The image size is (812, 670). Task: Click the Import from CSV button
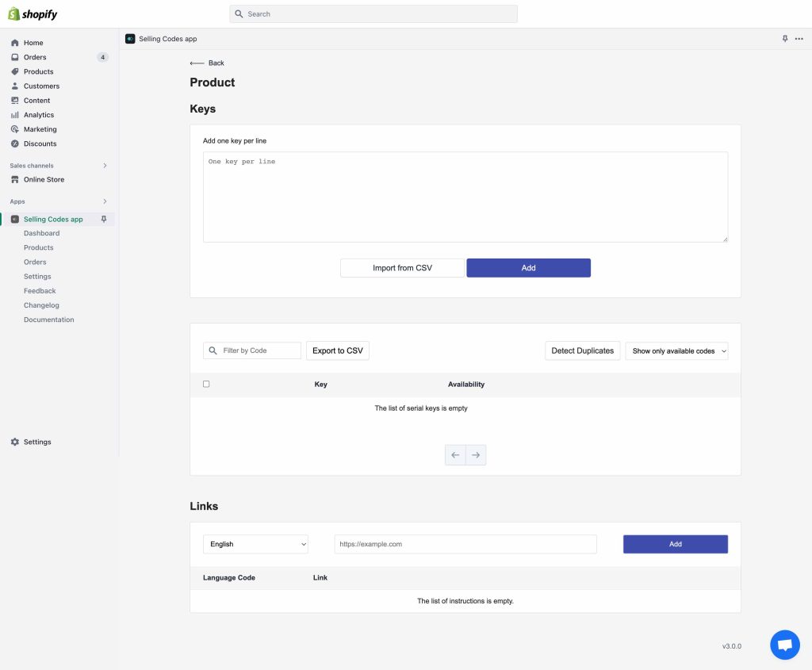[402, 267]
